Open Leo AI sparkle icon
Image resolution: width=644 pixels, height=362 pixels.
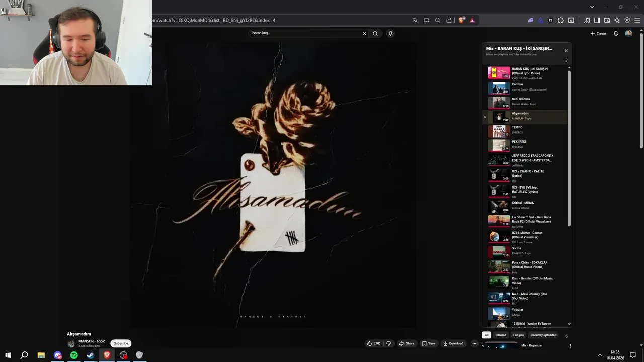(617, 20)
